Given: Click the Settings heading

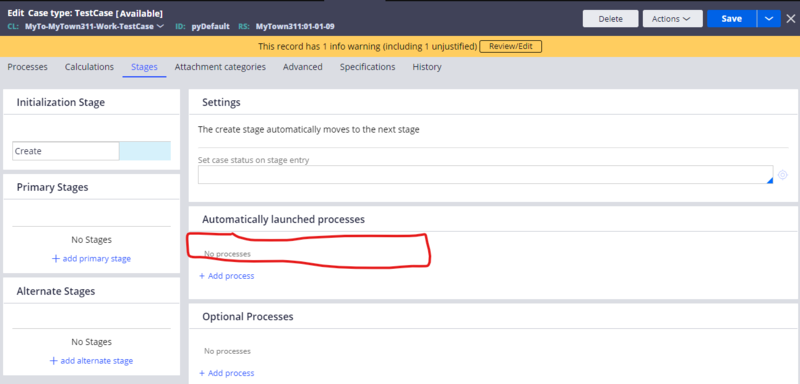Looking at the screenshot, I should point(221,103).
